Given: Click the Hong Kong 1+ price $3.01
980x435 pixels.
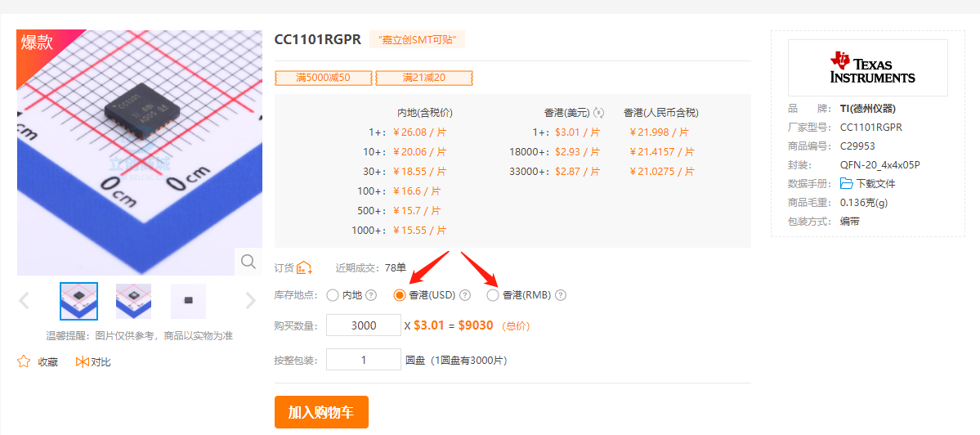Looking at the screenshot, I should [x=578, y=132].
